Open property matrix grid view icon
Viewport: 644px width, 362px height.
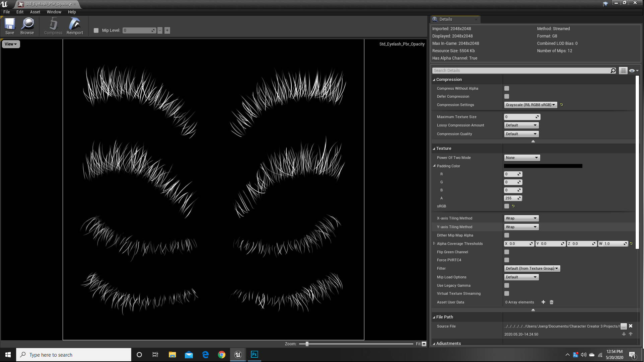(623, 71)
